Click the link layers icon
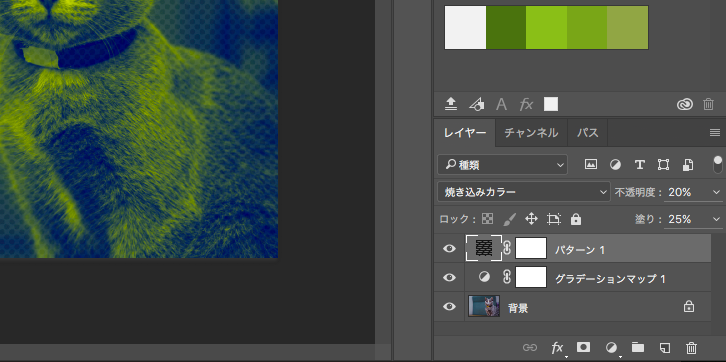The width and height of the screenshot is (726, 362). tap(530, 347)
